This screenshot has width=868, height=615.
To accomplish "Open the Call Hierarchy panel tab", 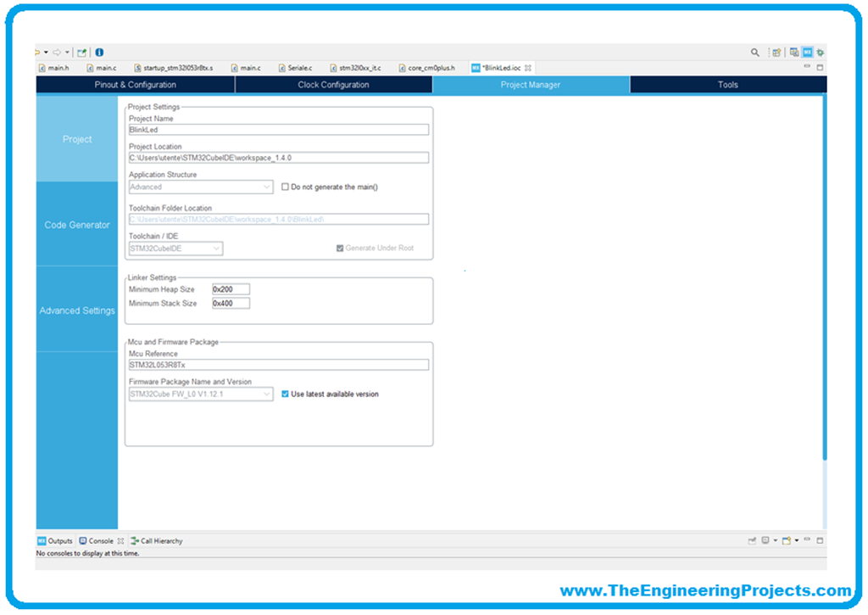I will tap(156, 540).
